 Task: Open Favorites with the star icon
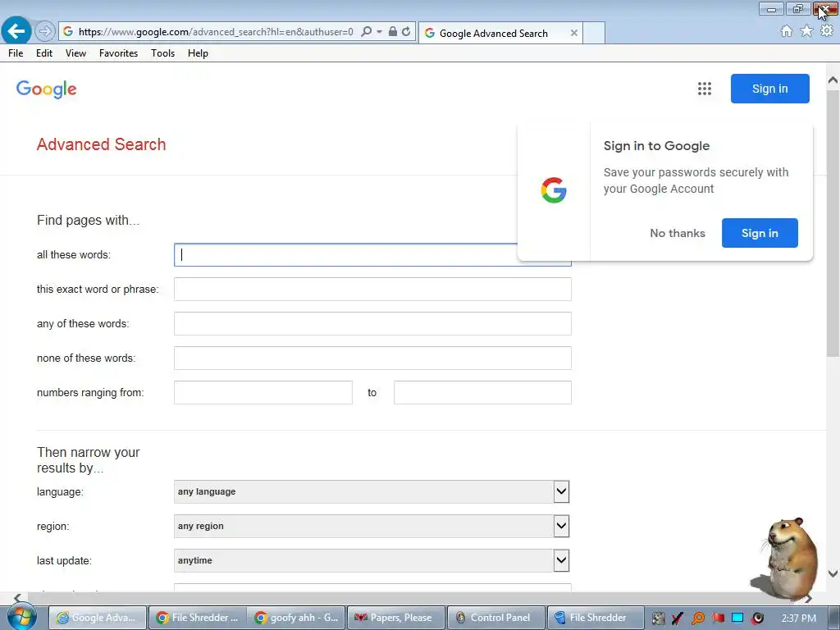coord(806,31)
